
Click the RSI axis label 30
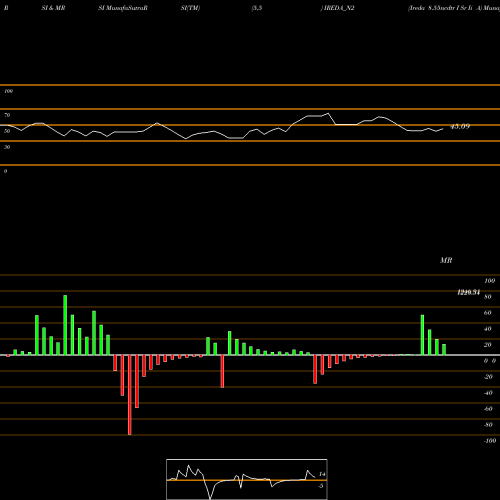coord(7,147)
